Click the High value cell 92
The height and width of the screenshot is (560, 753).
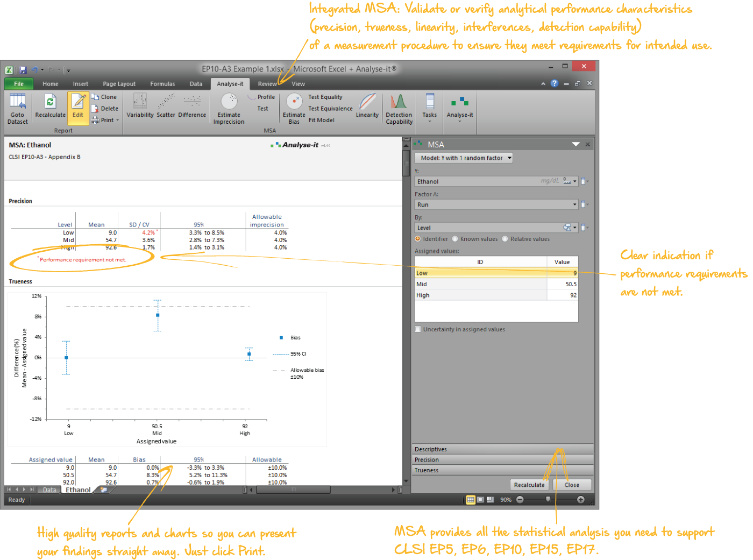[x=563, y=295]
